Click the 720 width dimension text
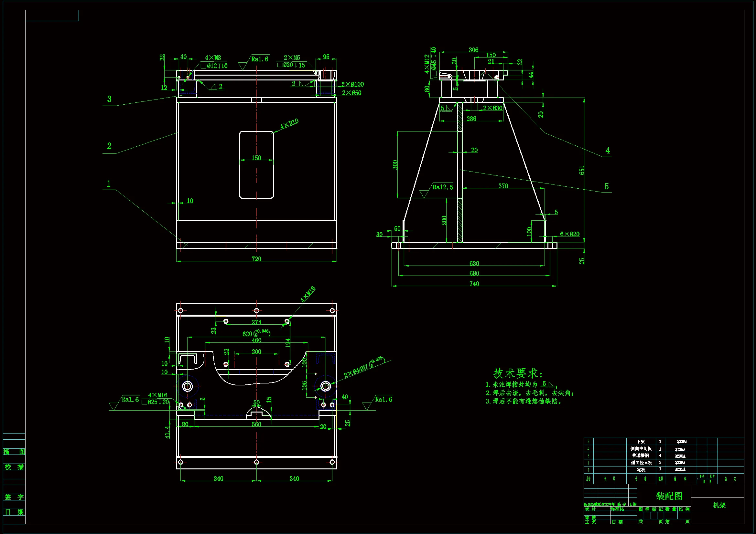This screenshot has width=756, height=534. 256,259
